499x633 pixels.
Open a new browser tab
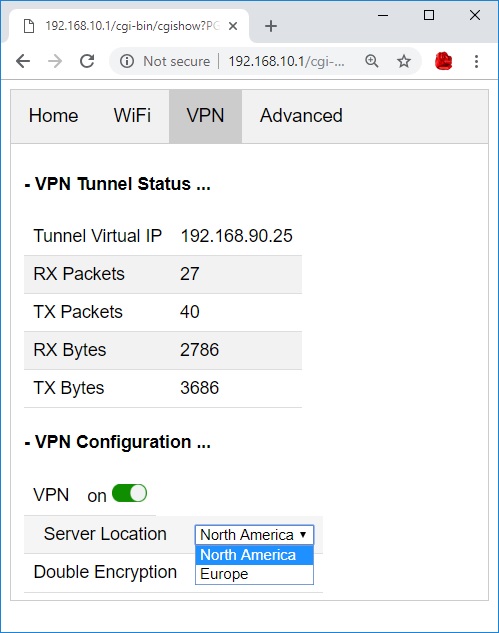271,26
